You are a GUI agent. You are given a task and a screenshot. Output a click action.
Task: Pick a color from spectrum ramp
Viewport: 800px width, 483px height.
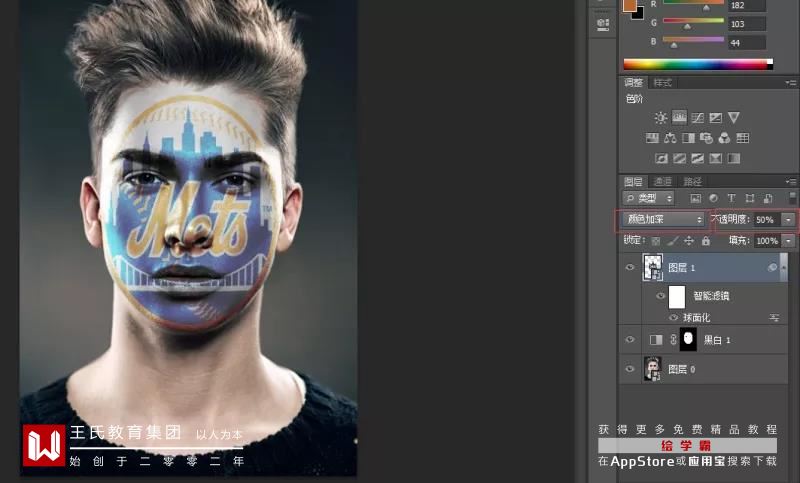pos(698,64)
